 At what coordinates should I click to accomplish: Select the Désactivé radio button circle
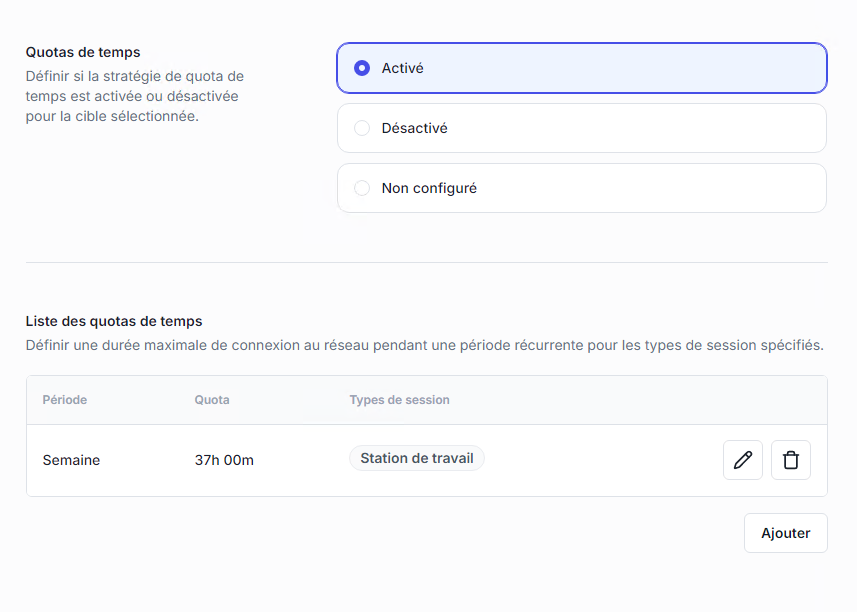point(362,128)
